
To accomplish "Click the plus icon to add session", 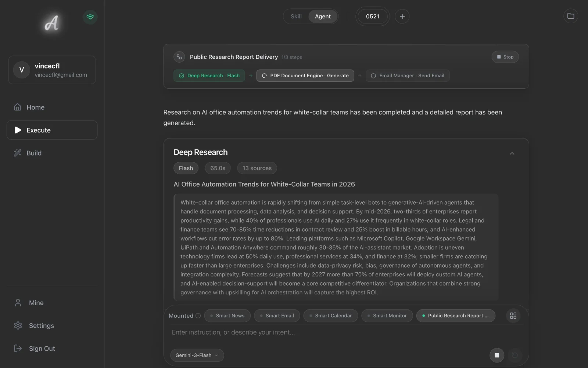I will [x=402, y=17].
